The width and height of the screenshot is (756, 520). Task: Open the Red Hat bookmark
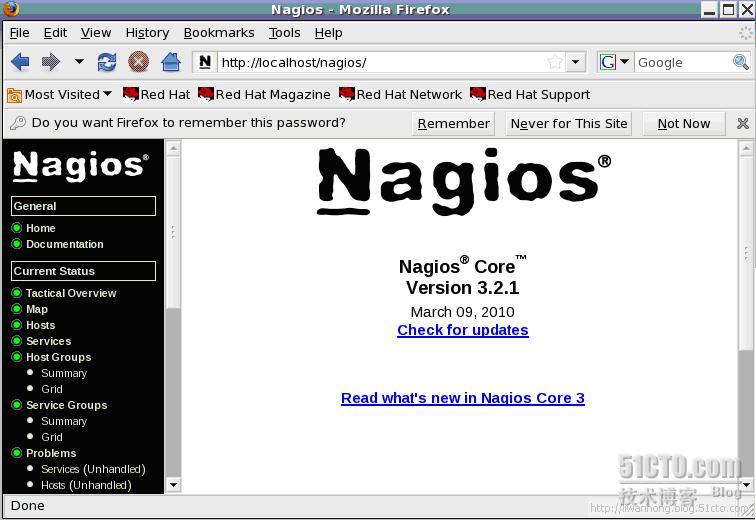[157, 95]
